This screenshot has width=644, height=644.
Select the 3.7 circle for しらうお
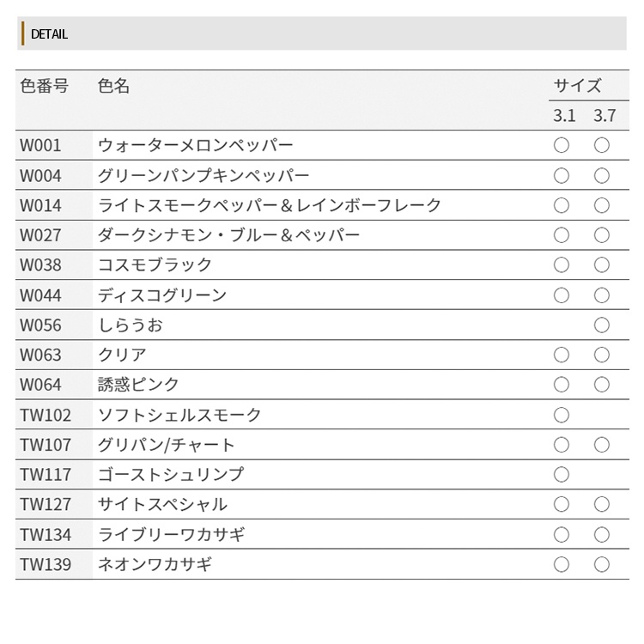click(x=602, y=325)
